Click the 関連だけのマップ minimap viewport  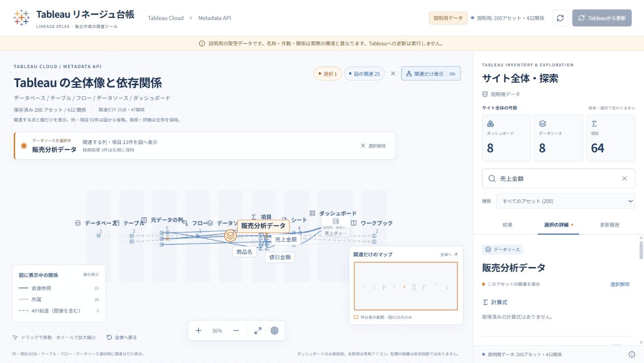[x=406, y=286]
